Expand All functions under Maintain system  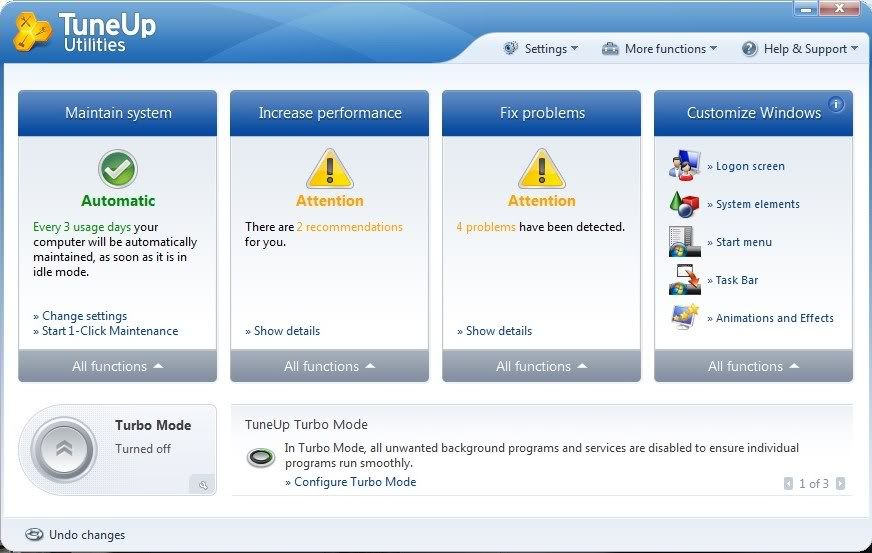pos(117,366)
